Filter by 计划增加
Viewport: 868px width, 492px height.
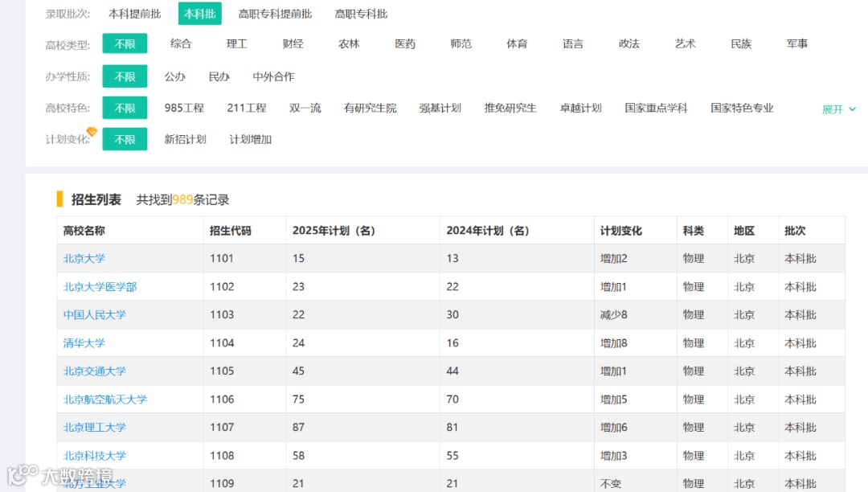251,139
